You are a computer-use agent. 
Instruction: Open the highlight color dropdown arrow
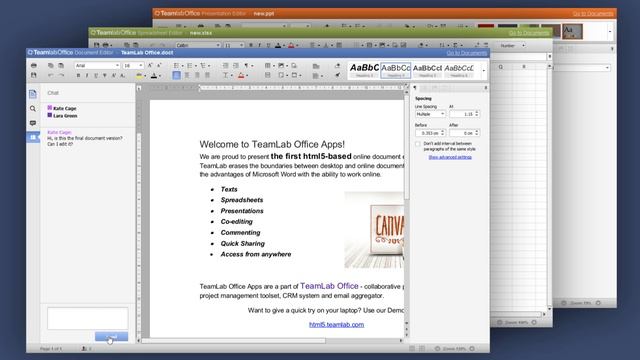(145, 76)
